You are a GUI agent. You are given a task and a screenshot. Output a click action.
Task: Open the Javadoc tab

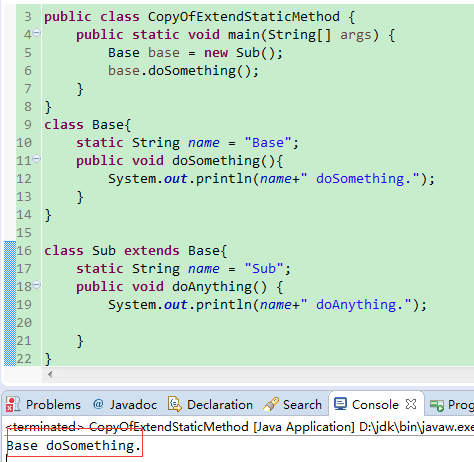click(x=125, y=405)
